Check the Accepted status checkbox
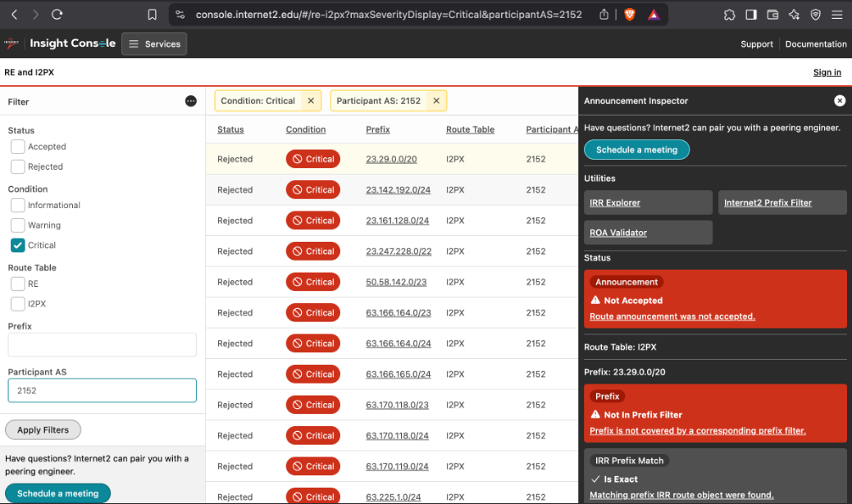 18,147
